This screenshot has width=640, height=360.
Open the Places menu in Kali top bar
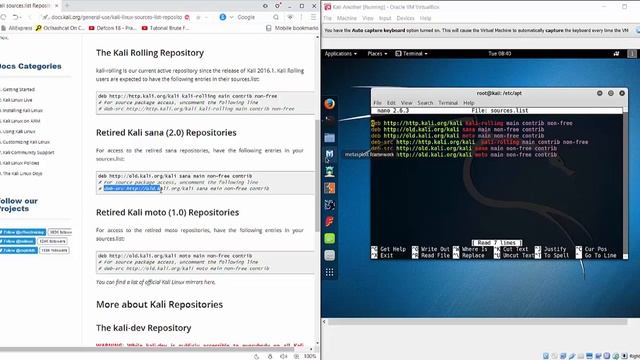pos(377,53)
